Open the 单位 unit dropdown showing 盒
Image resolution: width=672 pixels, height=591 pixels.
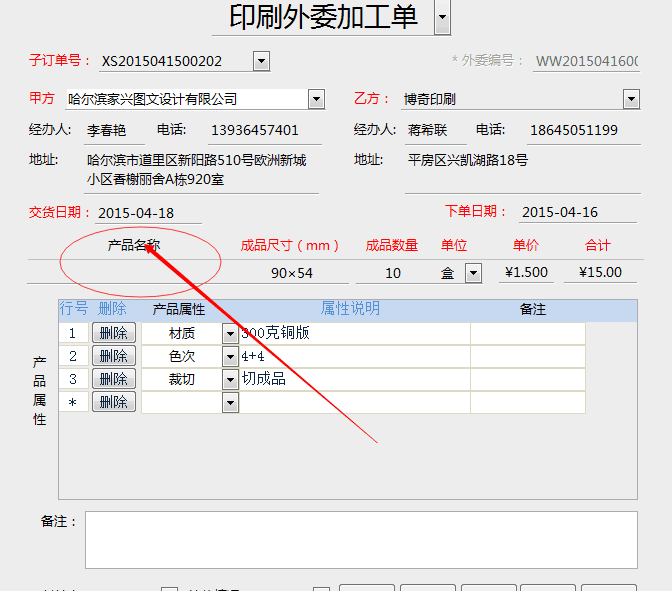pyautogui.click(x=473, y=273)
